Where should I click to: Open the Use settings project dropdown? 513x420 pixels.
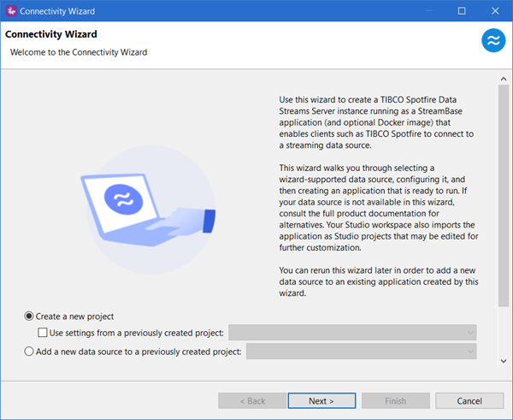pyautogui.click(x=352, y=333)
